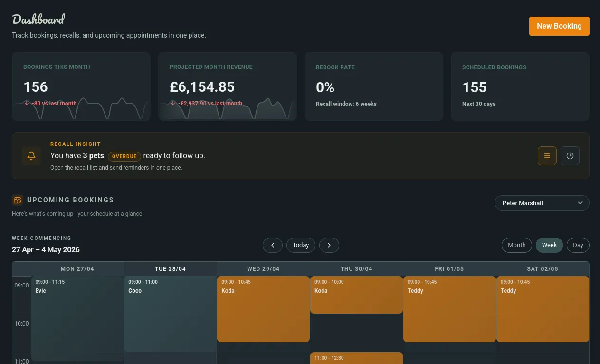
Task: Switch calendar to Month view
Action: coord(517,245)
